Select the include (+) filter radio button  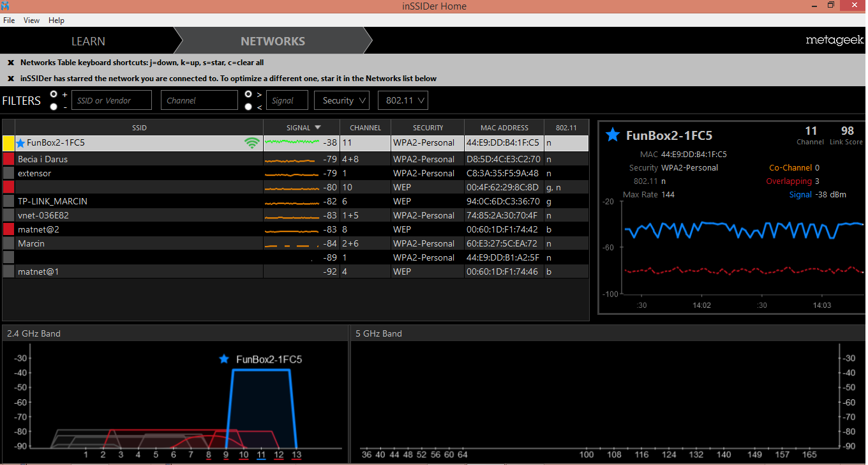(x=54, y=94)
